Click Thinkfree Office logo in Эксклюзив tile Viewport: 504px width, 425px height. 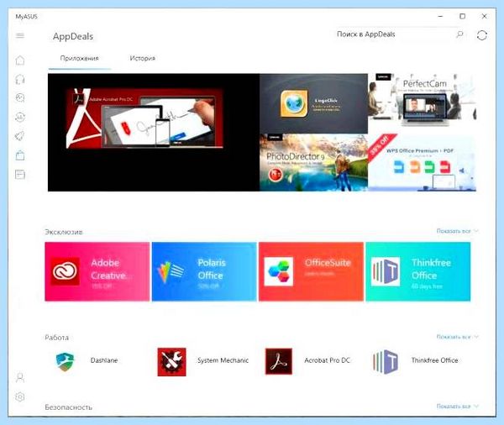(386, 271)
